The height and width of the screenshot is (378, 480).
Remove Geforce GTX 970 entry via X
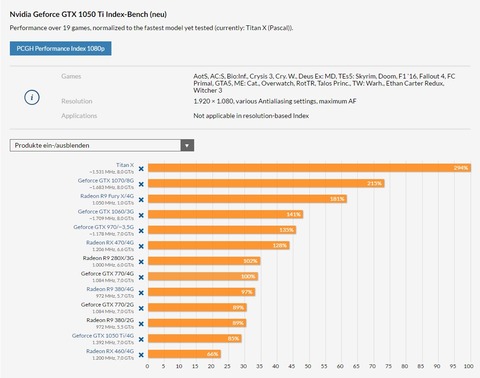pyautogui.click(x=141, y=231)
